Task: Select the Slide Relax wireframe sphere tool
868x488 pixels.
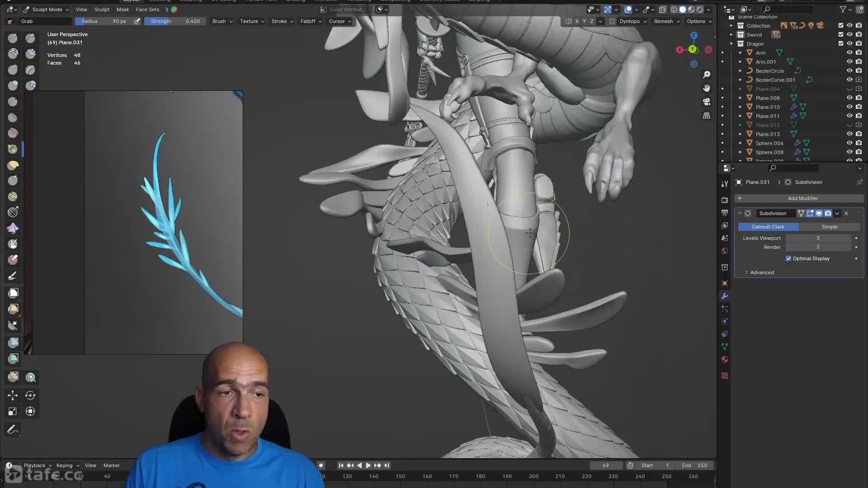Action: pos(13,212)
